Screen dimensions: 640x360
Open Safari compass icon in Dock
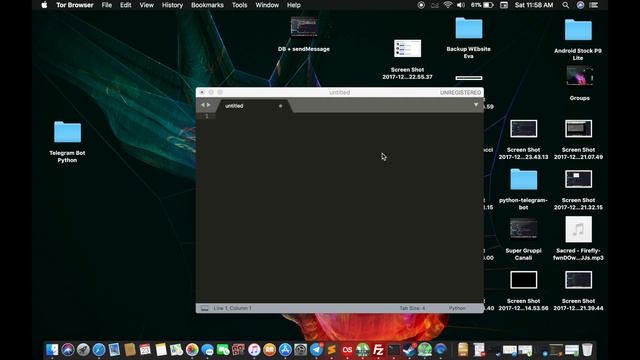[99, 350]
